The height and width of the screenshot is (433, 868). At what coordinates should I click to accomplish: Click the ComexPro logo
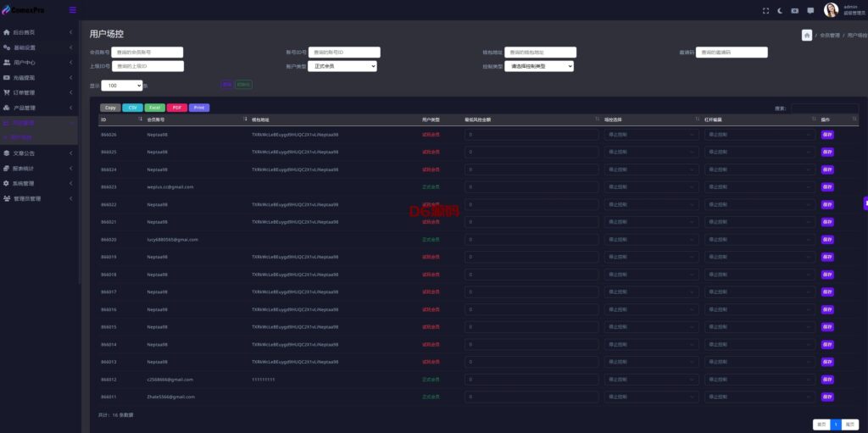click(23, 10)
